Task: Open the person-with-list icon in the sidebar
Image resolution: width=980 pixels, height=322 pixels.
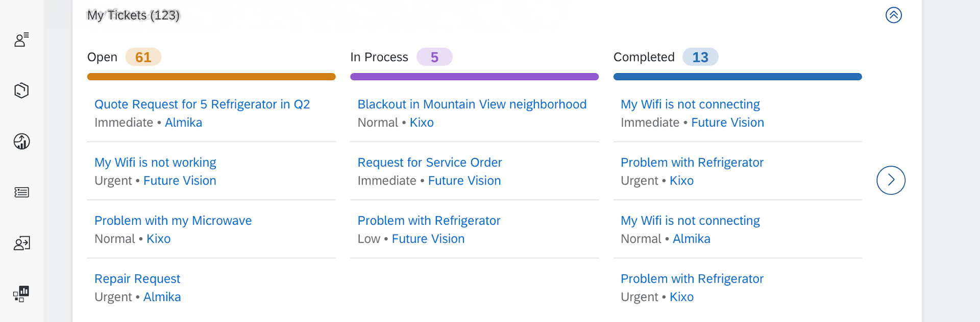Action: (x=21, y=40)
